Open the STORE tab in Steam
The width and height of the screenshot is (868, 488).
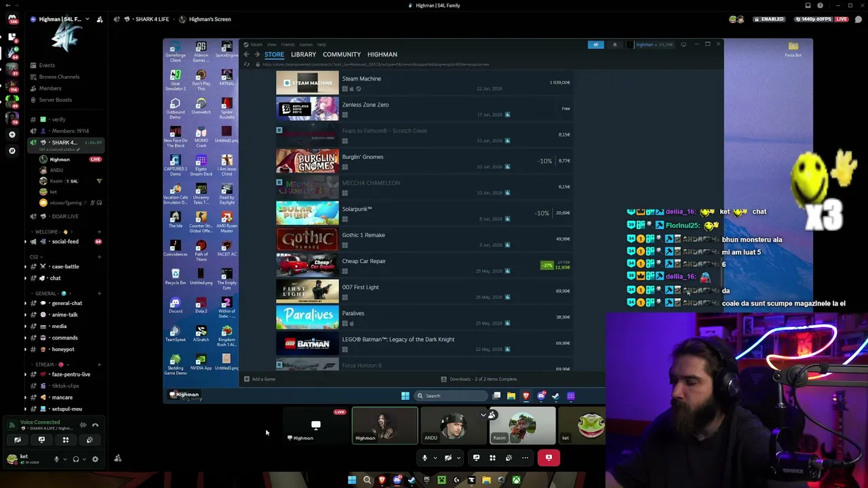(x=274, y=54)
